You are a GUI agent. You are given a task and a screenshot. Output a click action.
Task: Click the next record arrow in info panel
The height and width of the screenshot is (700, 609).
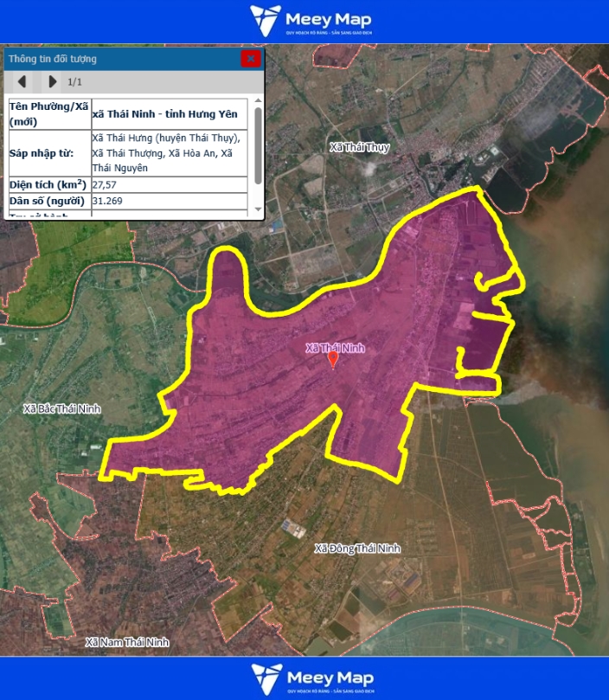pyautogui.click(x=52, y=81)
